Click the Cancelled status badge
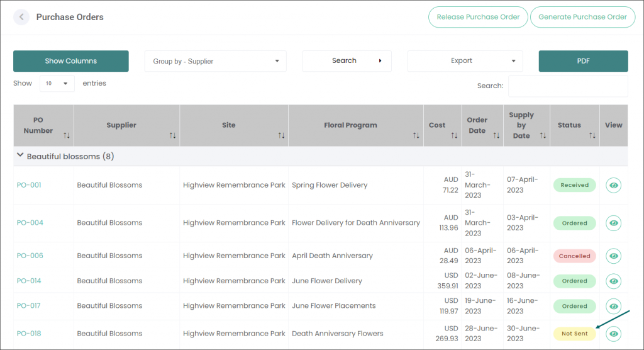This screenshot has width=644, height=350. click(575, 256)
